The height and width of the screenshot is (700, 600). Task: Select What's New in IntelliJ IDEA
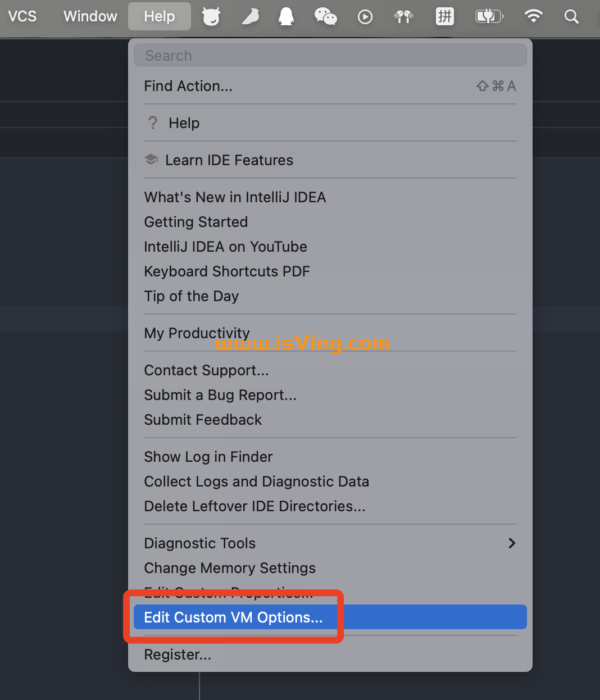tap(235, 197)
